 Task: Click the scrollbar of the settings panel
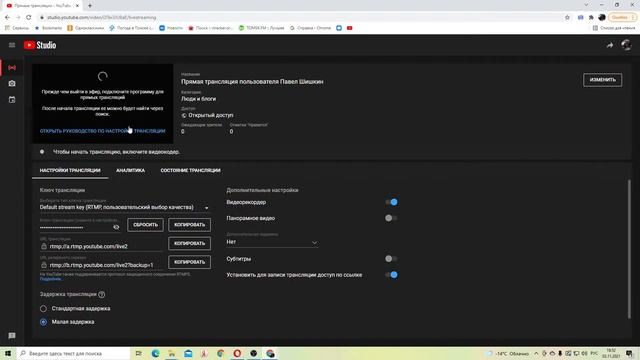point(629,249)
